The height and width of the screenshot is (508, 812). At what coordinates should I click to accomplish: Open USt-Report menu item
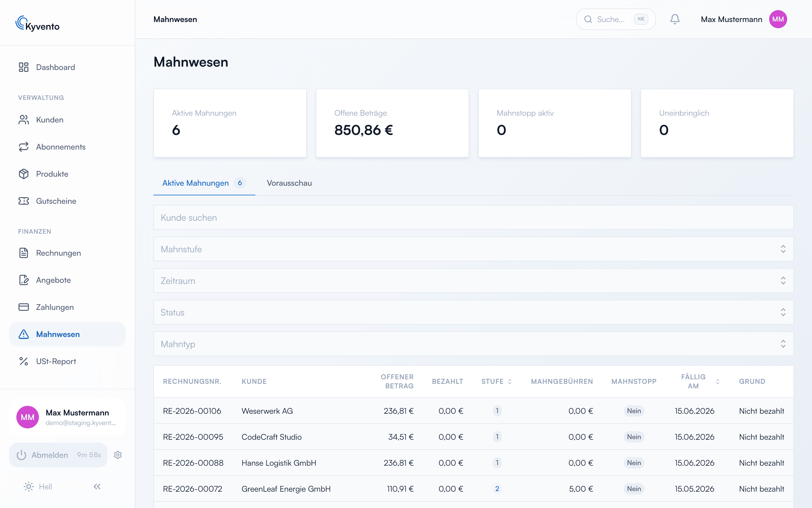pos(67,361)
